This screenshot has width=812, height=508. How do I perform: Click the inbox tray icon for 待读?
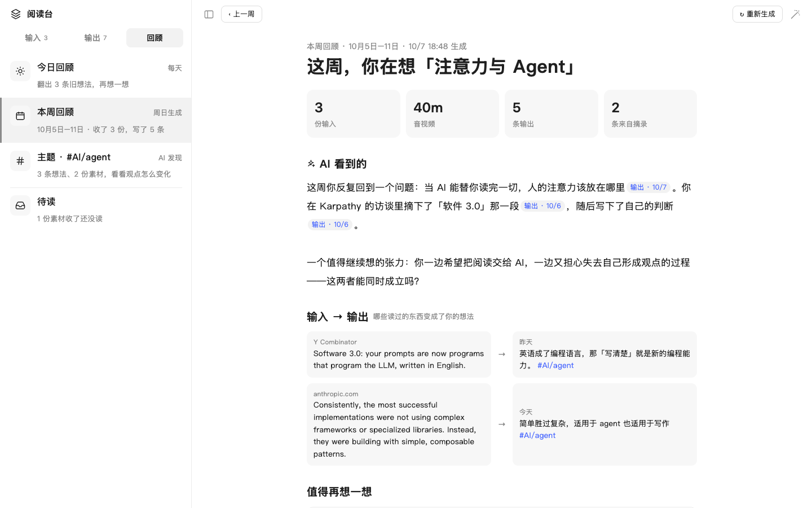(20, 205)
